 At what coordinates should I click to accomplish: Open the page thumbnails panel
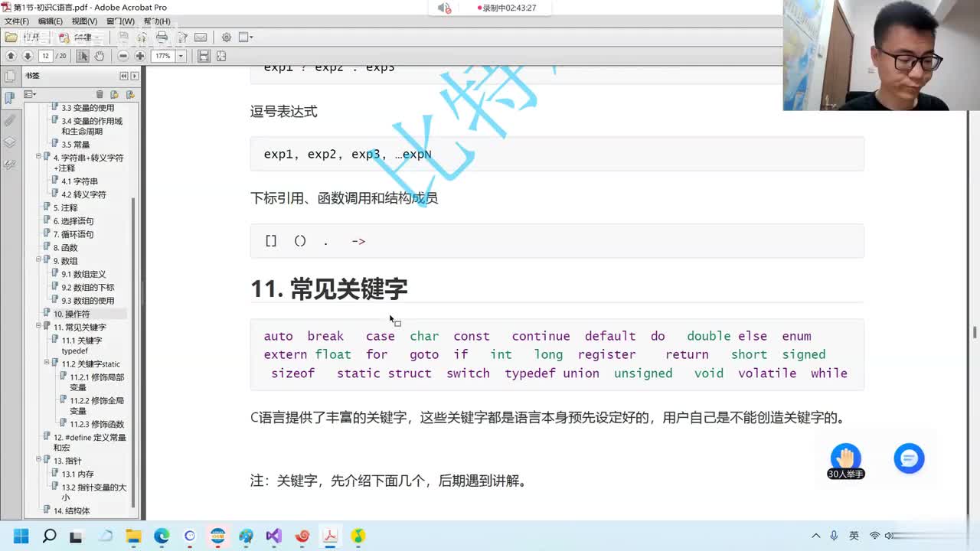tap(9, 76)
